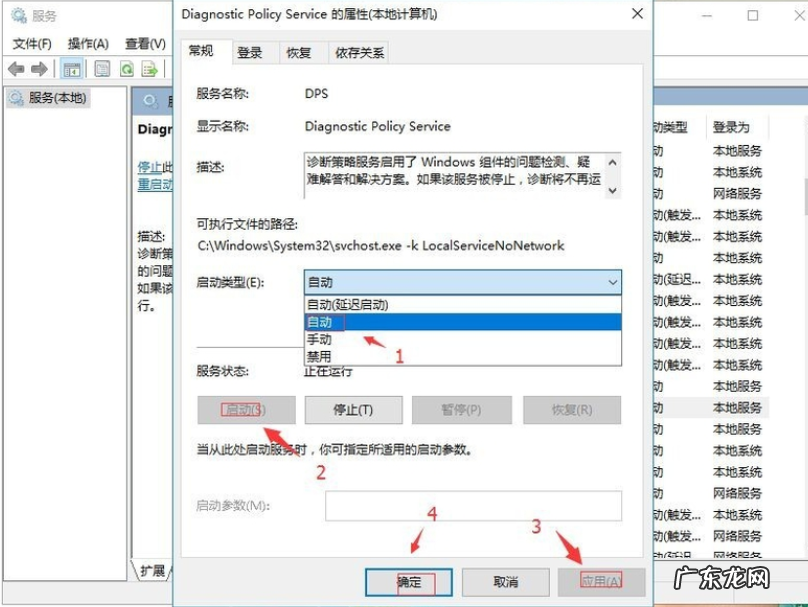Switch to the 登录 tab
808x607 pixels.
pyautogui.click(x=250, y=52)
